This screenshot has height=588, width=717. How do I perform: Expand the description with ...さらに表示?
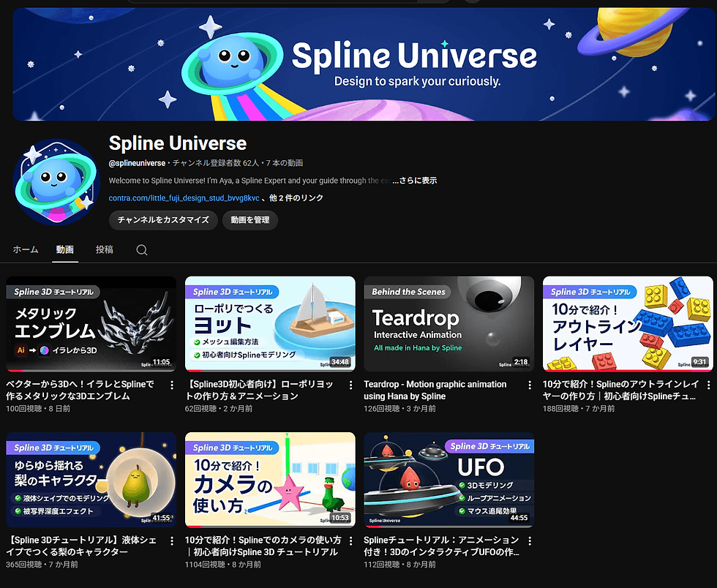(415, 181)
